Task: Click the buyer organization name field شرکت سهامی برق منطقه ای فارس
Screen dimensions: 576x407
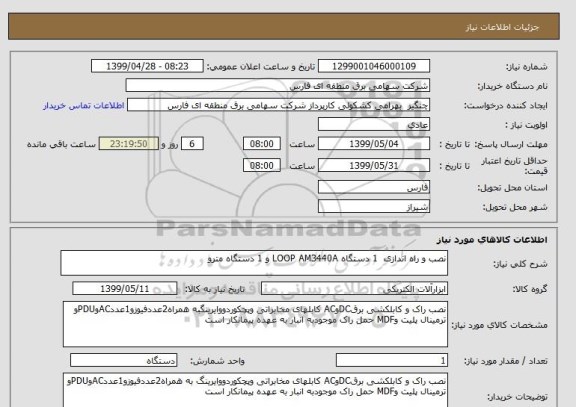Action: (278, 86)
